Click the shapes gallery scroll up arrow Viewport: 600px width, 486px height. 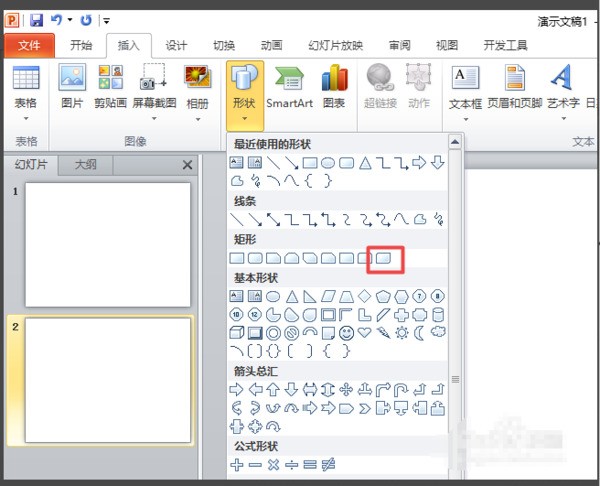(x=455, y=142)
